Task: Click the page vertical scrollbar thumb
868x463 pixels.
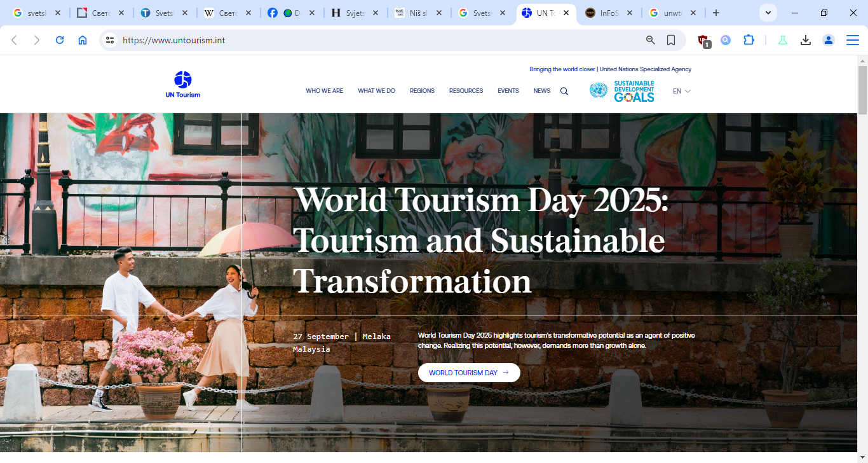Action: pos(862,89)
